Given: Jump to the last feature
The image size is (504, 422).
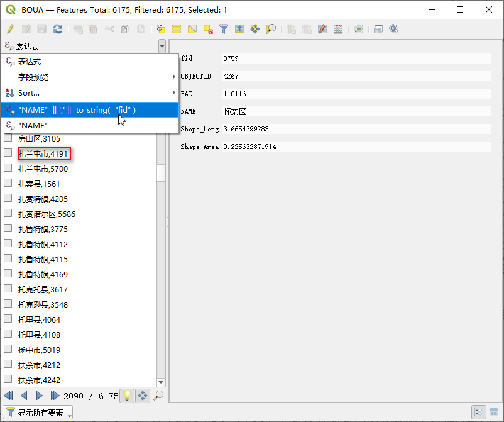Looking at the screenshot, I should pyautogui.click(x=55, y=396).
